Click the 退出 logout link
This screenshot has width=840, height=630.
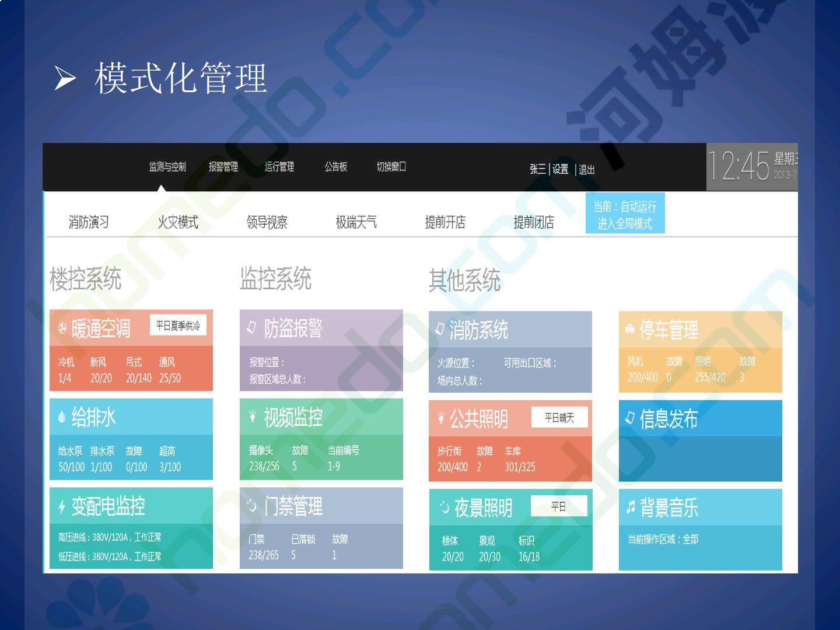click(x=587, y=170)
